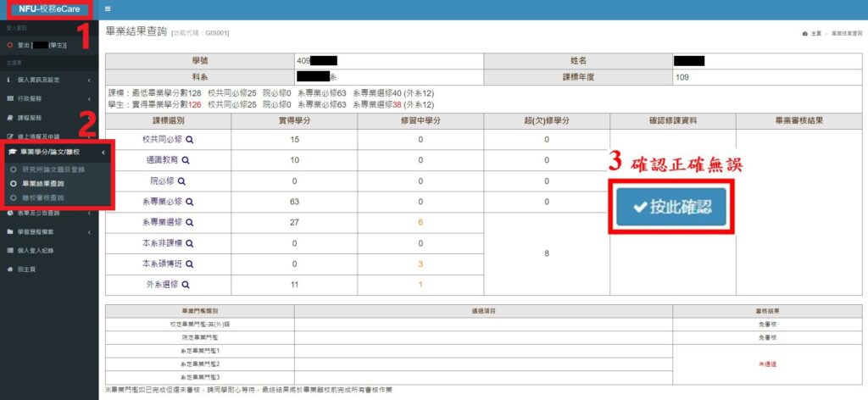Open 離校審核查詢 submenu item
Viewport: 868px width, 400px height.
(42, 197)
